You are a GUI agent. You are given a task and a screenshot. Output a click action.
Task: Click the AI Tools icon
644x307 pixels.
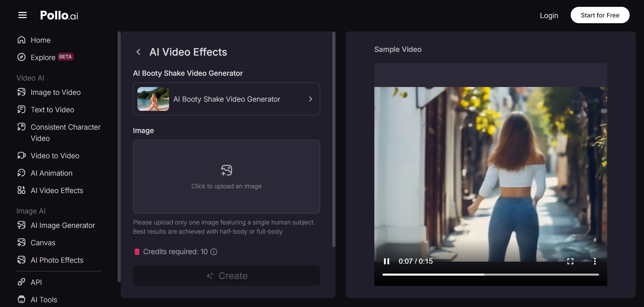tap(21, 299)
